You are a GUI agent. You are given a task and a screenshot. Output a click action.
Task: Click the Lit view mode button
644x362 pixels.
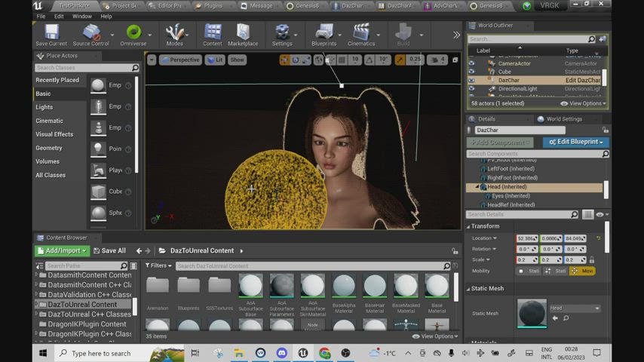[x=215, y=60]
